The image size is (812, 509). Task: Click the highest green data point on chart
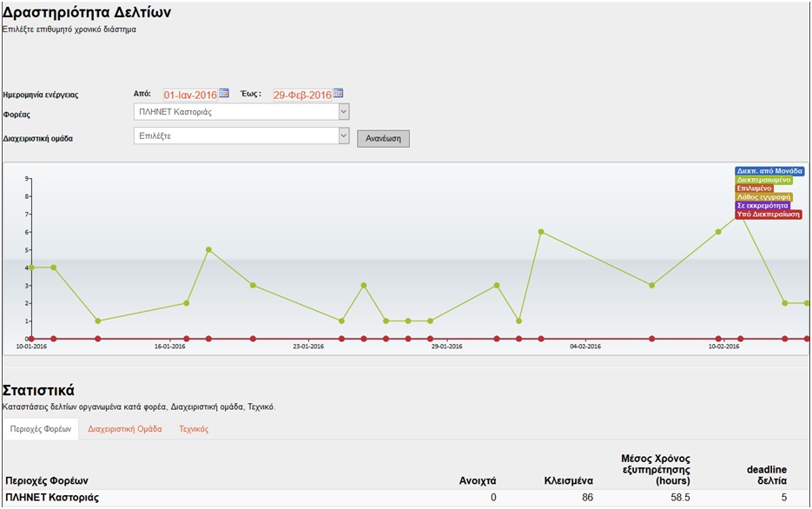(x=740, y=215)
